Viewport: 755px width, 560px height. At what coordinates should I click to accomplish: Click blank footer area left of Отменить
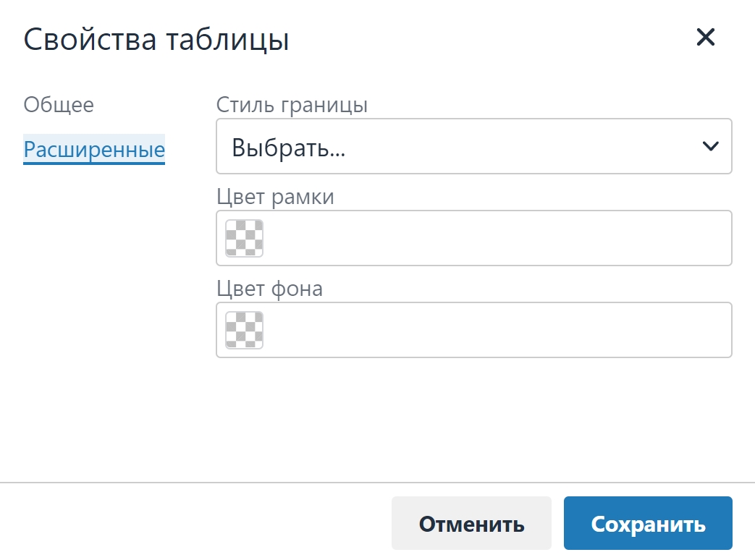pyautogui.click(x=193, y=523)
